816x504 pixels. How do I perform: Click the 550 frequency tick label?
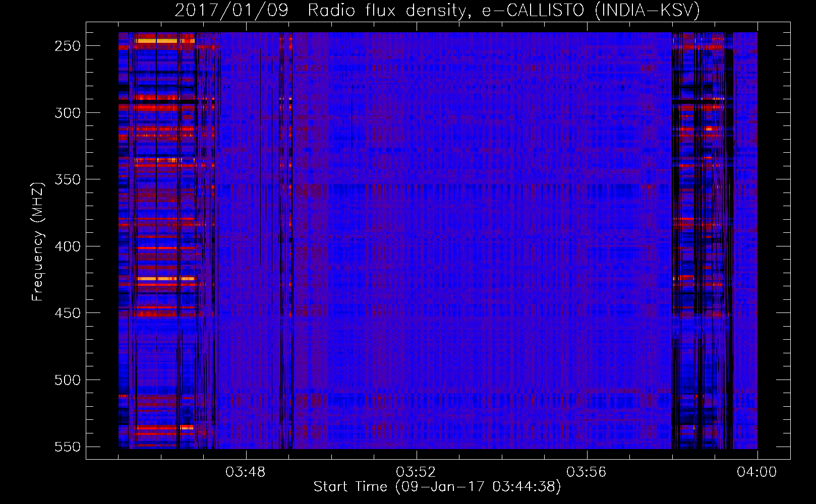click(68, 447)
